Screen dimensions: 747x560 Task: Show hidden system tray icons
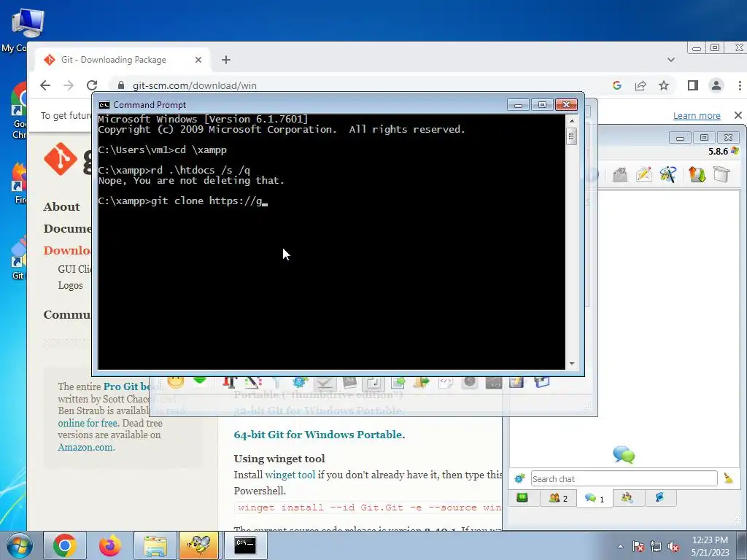pos(620,546)
